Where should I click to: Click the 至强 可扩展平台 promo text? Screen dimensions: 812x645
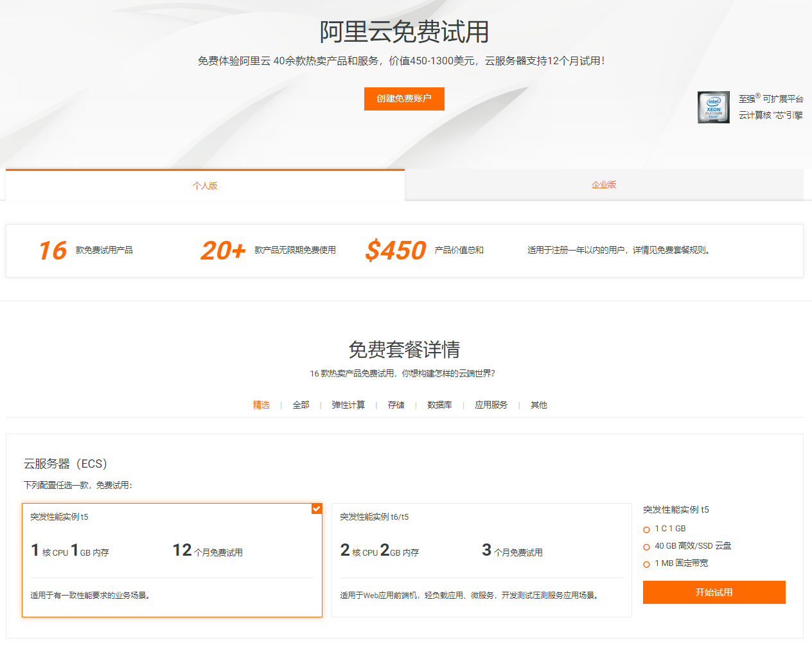coord(770,99)
